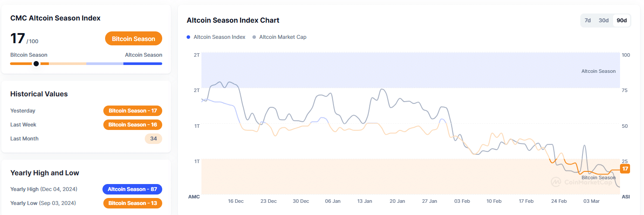
Task: Click the AMC axis label
Action: (194, 197)
